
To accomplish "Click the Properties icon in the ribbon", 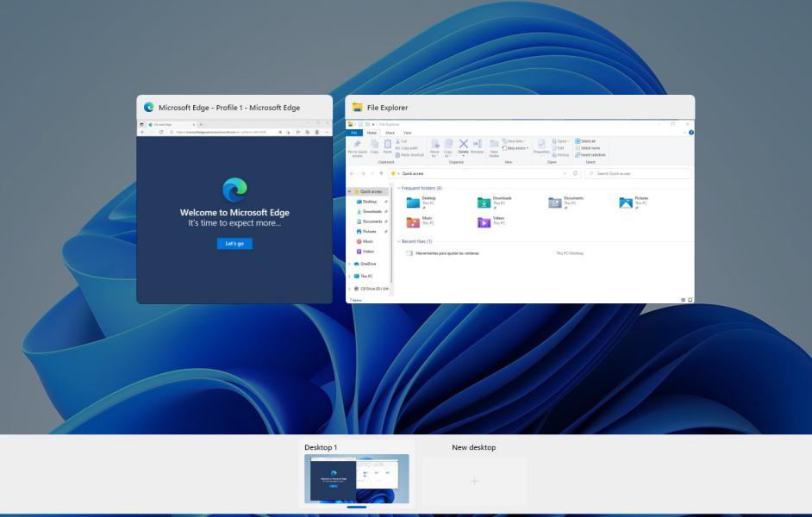I will point(541,145).
